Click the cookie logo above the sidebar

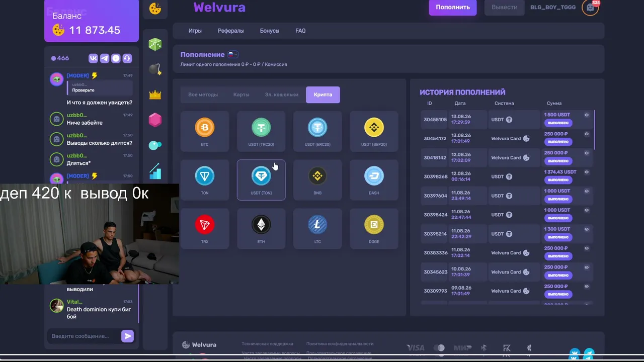pyautogui.click(x=155, y=9)
